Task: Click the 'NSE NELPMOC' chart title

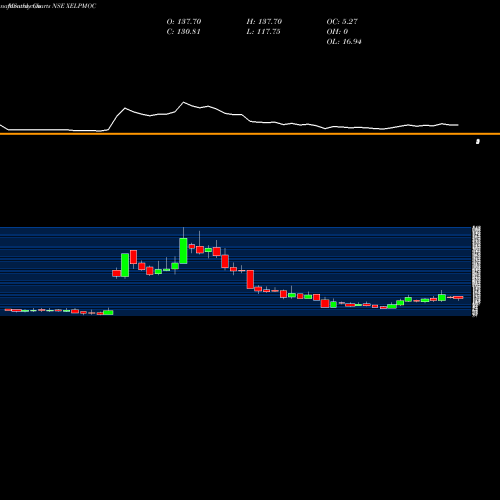Action: 74,6
